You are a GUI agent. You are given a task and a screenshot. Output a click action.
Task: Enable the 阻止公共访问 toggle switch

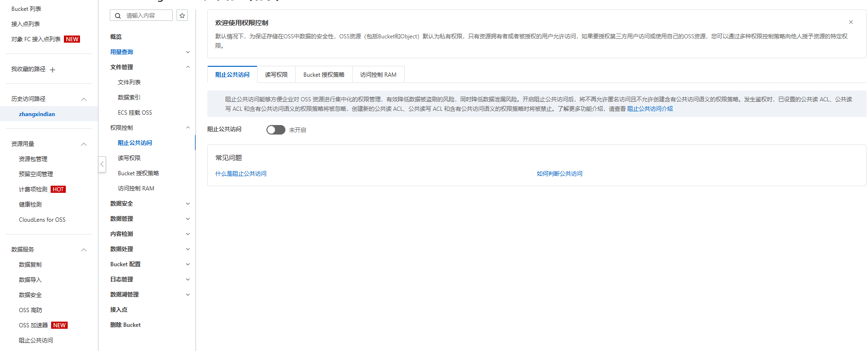click(275, 130)
